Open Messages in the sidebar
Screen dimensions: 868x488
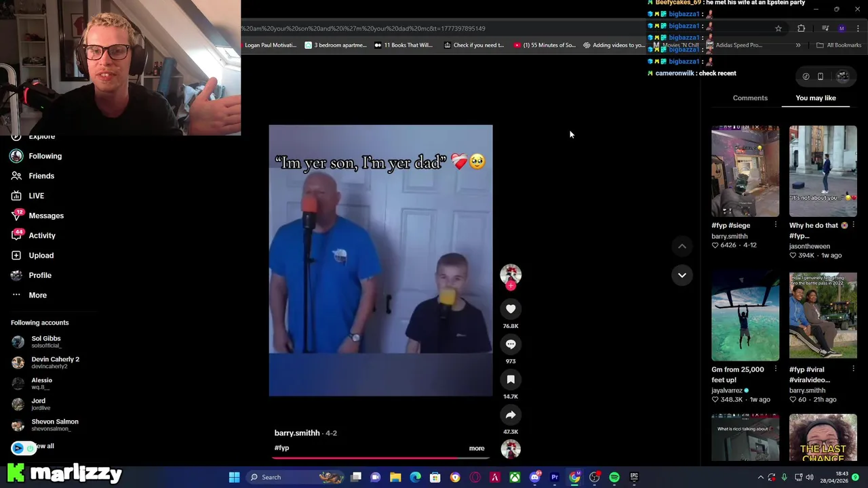click(x=37, y=216)
